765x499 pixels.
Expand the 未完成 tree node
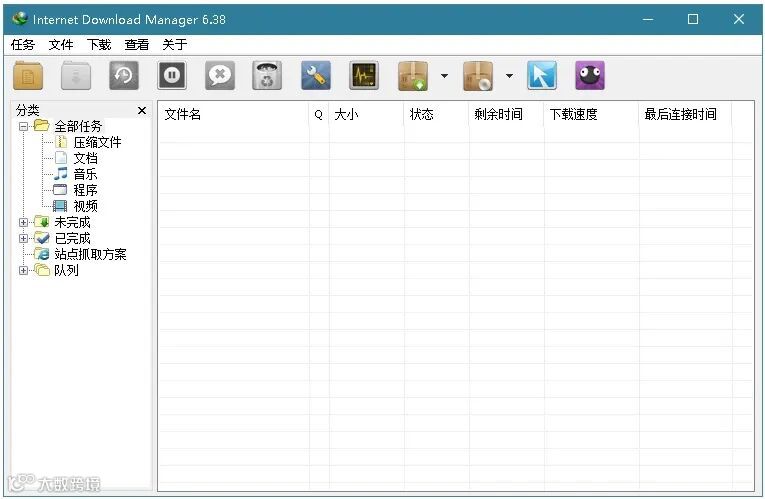click(23, 222)
